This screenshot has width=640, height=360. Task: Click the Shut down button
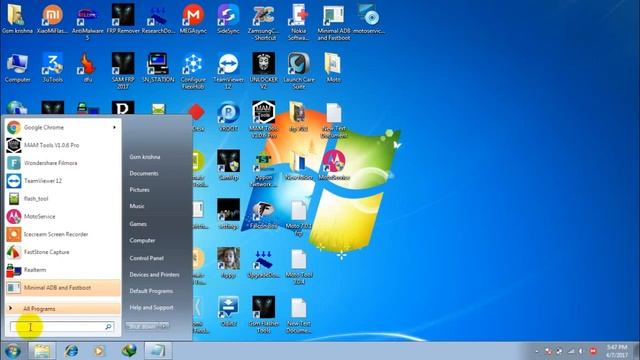click(x=142, y=326)
